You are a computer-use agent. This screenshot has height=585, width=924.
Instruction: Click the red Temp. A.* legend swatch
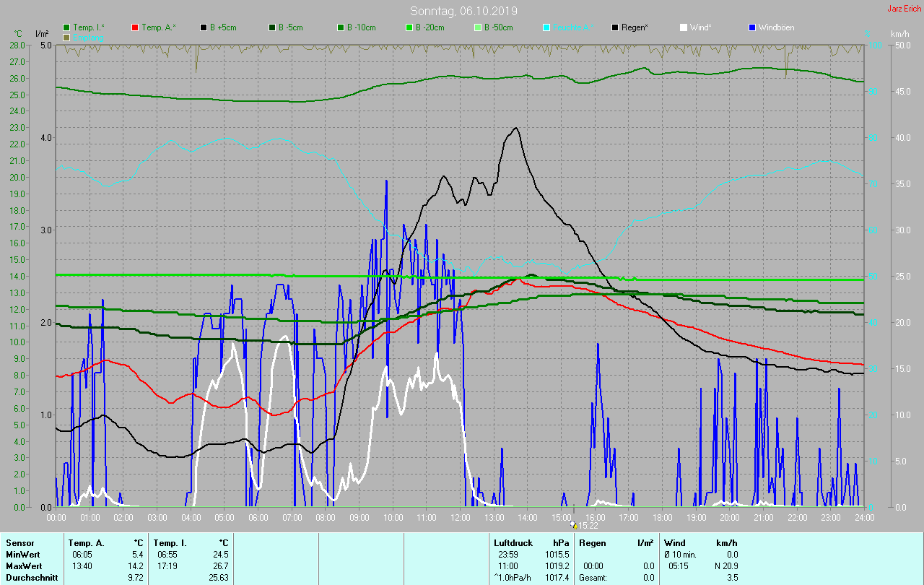[135, 27]
